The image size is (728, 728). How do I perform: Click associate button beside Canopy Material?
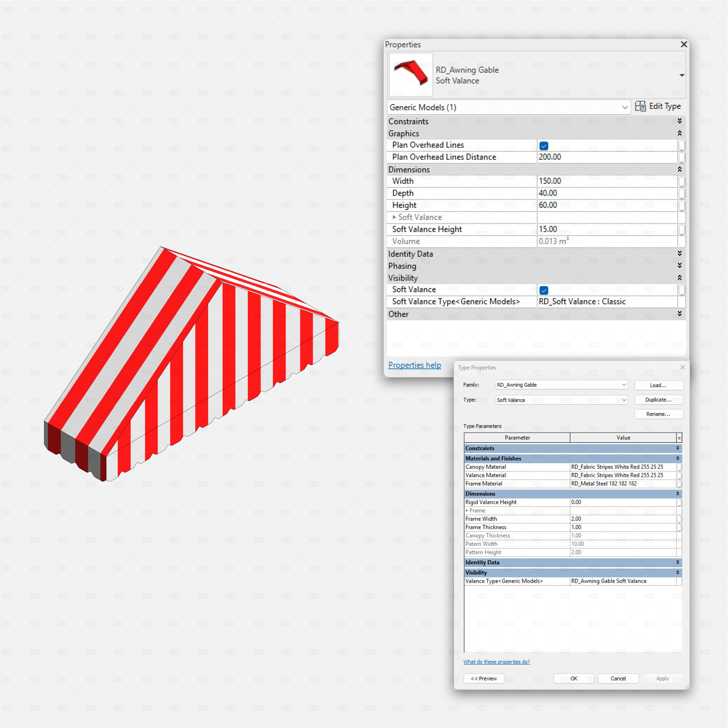pos(679,467)
